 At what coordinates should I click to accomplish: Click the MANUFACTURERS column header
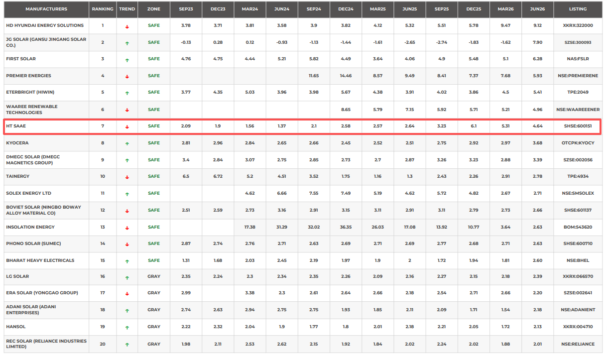(x=46, y=9)
